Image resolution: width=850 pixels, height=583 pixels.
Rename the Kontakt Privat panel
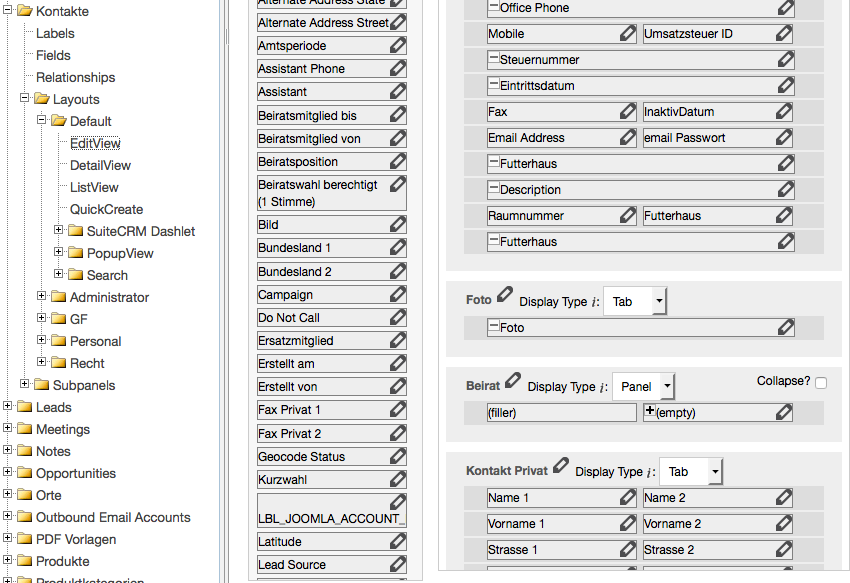coord(561,465)
